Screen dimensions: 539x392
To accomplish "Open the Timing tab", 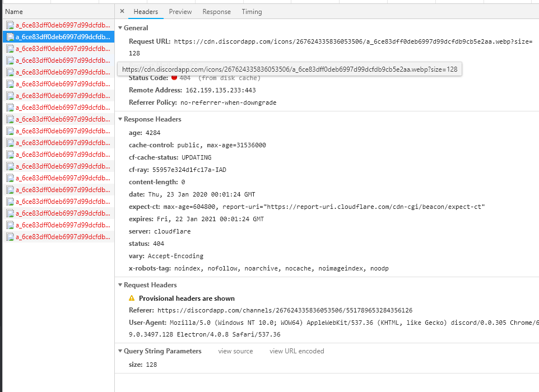I will pyautogui.click(x=252, y=12).
